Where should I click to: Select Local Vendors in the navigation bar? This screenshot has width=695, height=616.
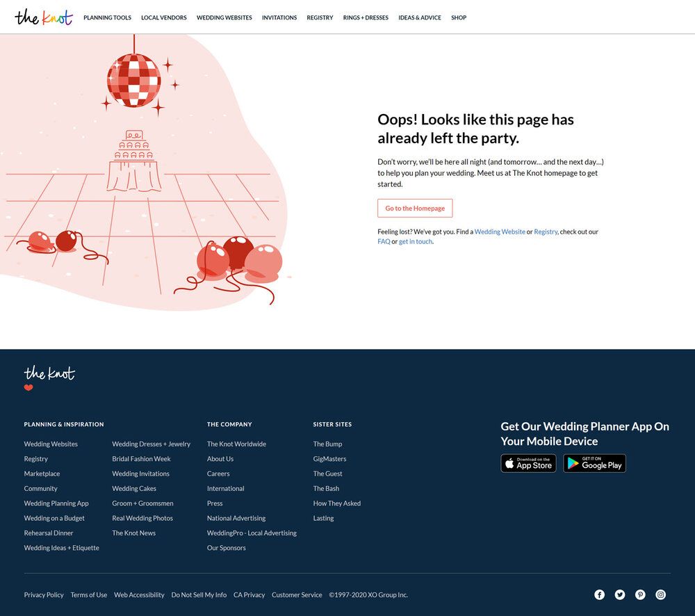point(163,17)
